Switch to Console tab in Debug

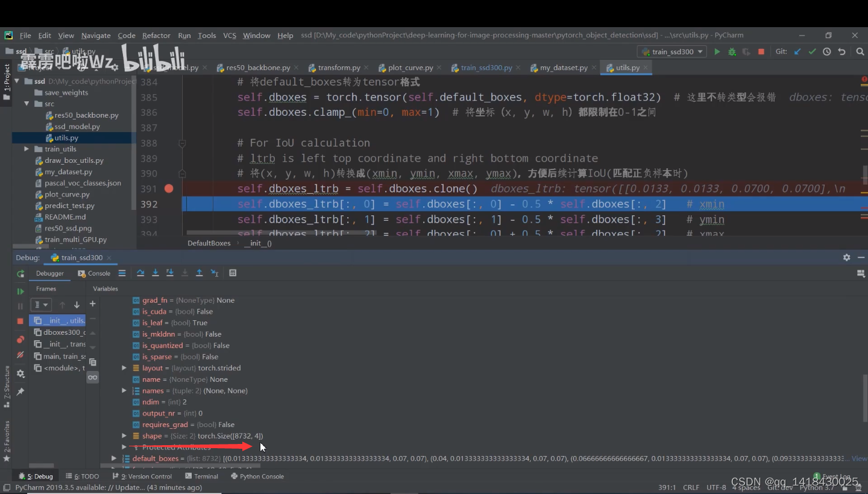tap(94, 273)
